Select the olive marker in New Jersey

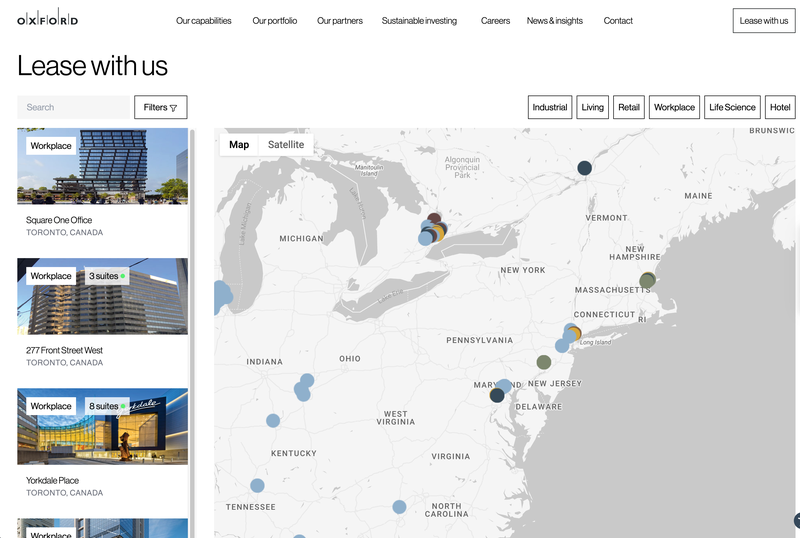point(543,362)
